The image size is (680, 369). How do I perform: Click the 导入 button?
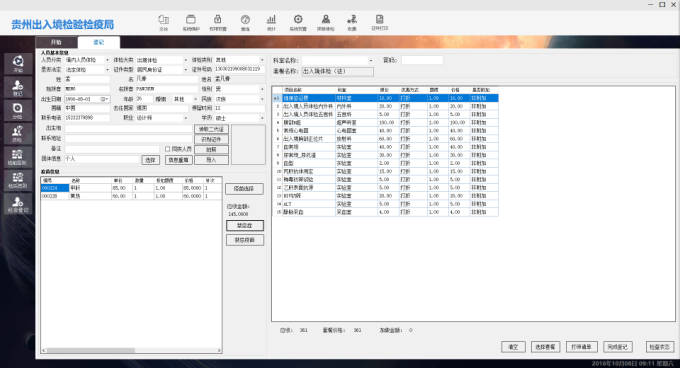click(x=211, y=160)
